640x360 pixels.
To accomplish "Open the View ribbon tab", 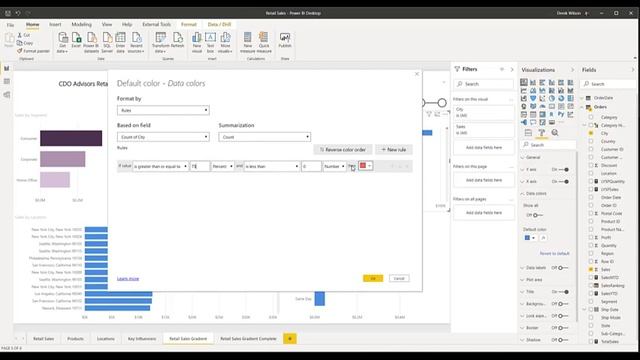I will point(107,24).
